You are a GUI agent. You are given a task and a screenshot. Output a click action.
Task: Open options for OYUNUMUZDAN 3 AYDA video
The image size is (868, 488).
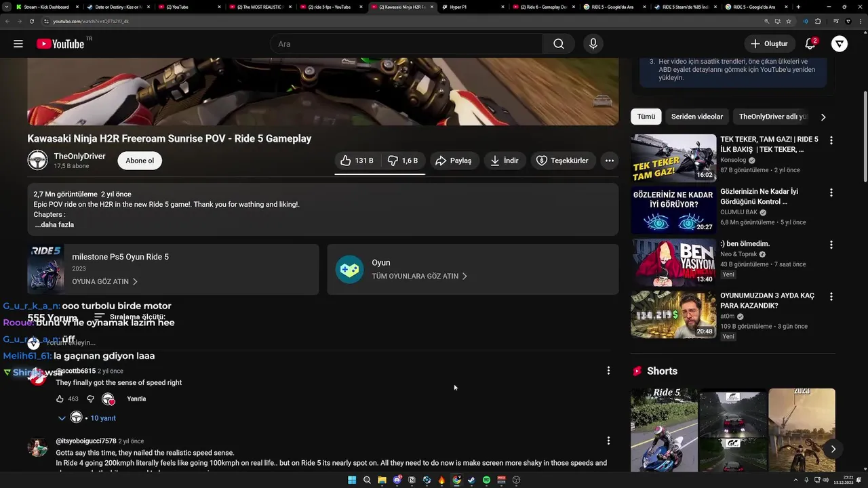(x=831, y=297)
